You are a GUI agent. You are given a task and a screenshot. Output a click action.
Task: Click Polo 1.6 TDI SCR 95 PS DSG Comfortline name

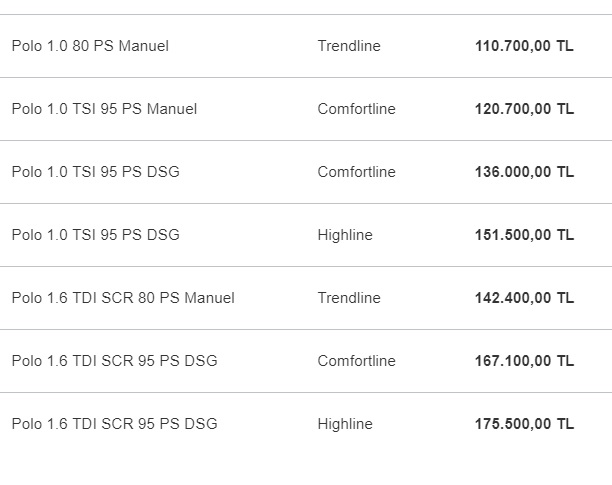(114, 361)
